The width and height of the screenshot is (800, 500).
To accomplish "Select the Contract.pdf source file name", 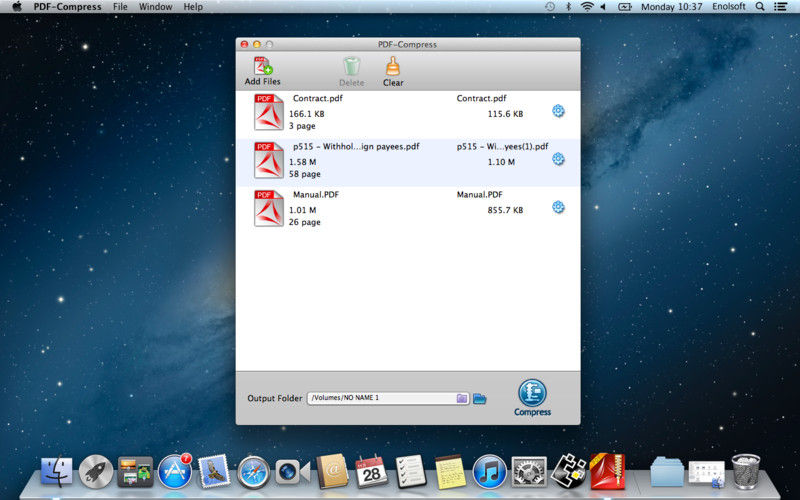I will click(x=317, y=98).
